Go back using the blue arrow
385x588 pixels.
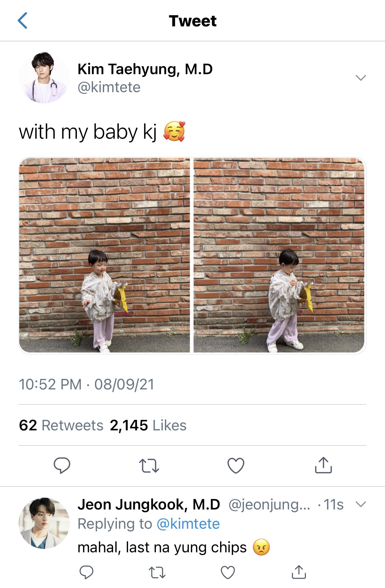[x=23, y=21]
